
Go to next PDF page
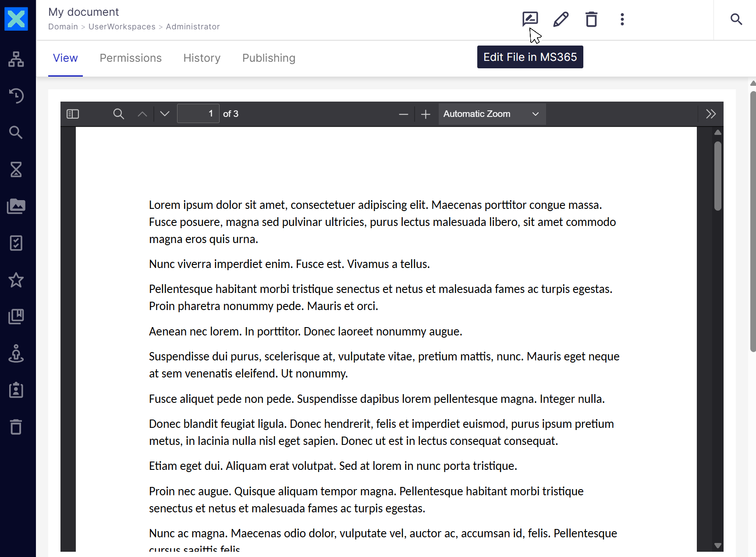pyautogui.click(x=165, y=114)
